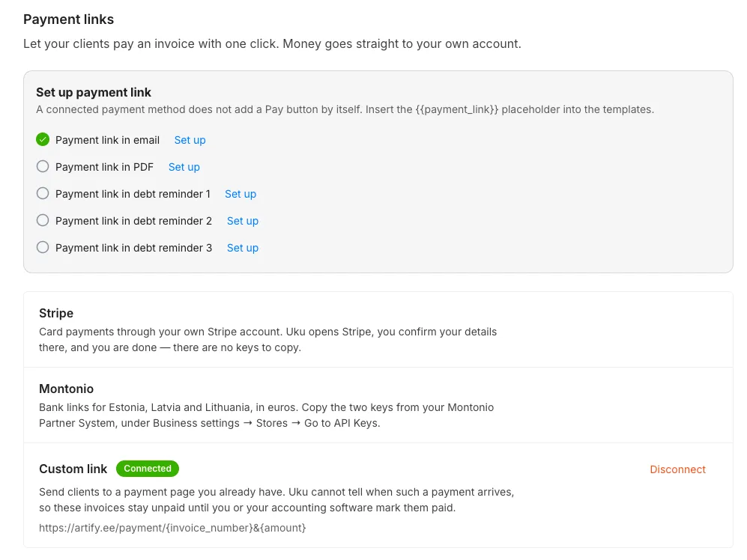Image resolution: width=747 pixels, height=560 pixels.
Task: Open the Montonio payment method section
Action: (x=378, y=405)
